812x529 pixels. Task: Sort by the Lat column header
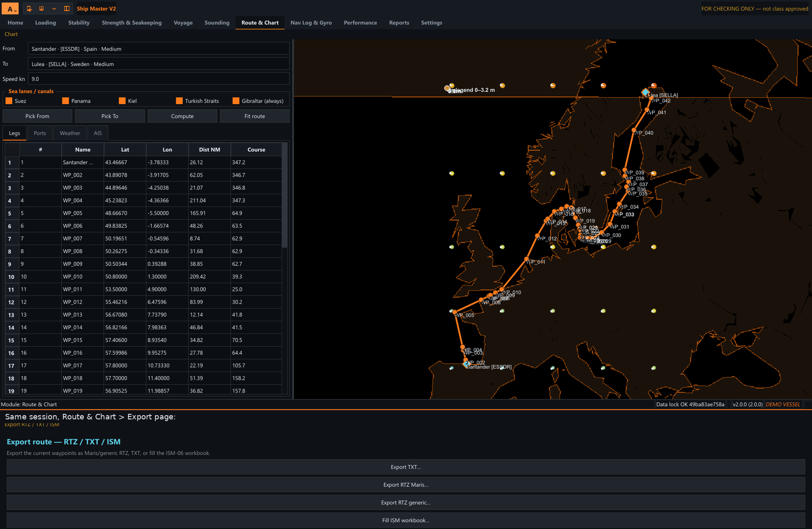[125, 150]
